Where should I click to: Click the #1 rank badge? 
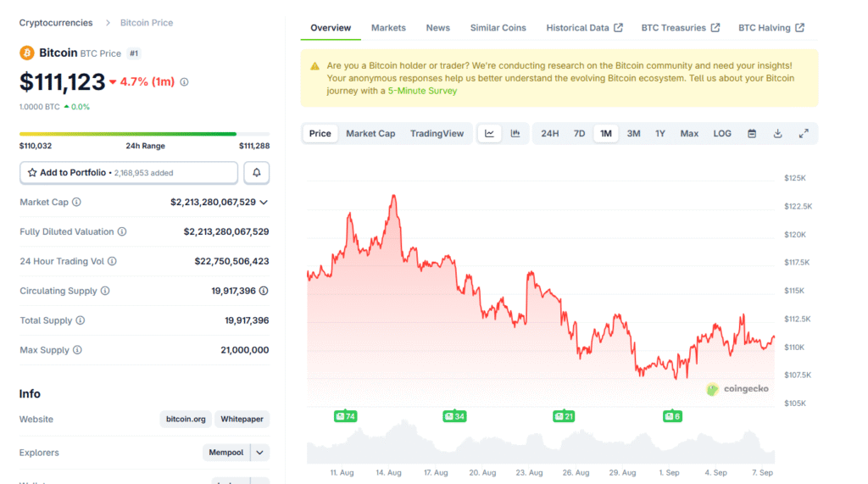tap(133, 53)
